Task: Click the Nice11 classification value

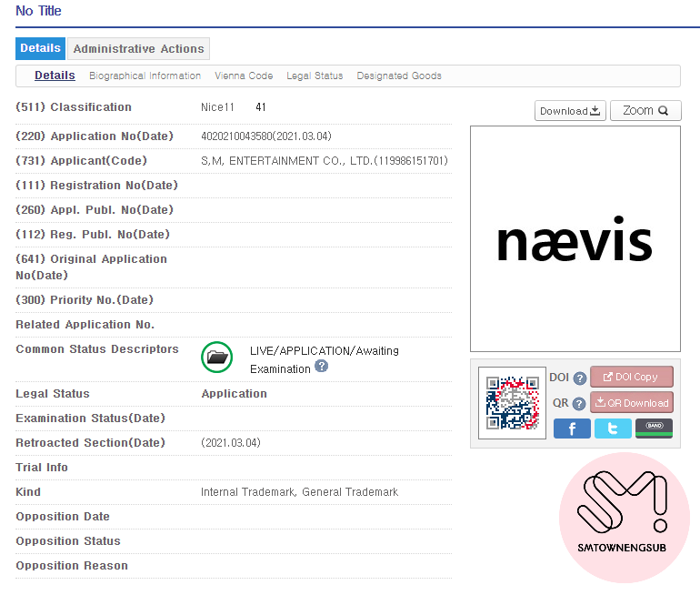Action: coord(217,107)
